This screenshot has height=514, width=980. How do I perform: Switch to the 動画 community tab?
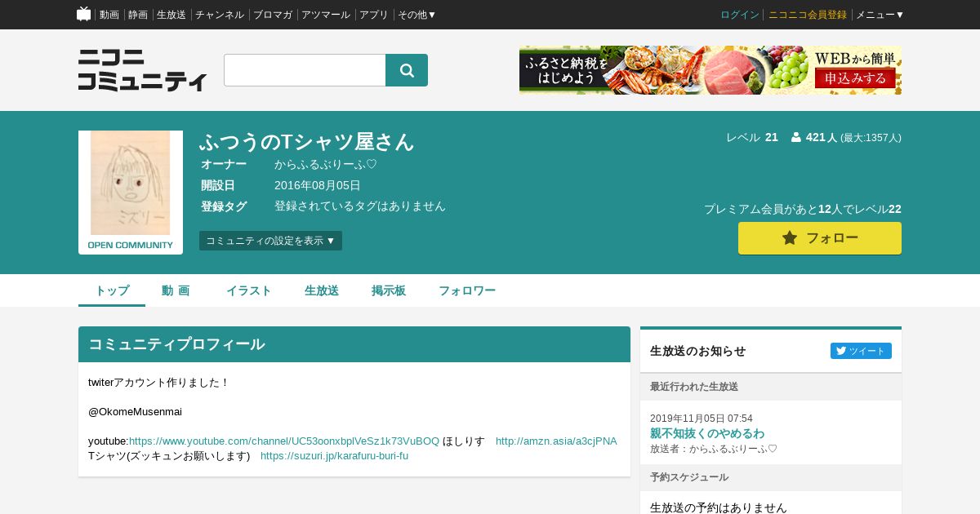pyautogui.click(x=176, y=290)
